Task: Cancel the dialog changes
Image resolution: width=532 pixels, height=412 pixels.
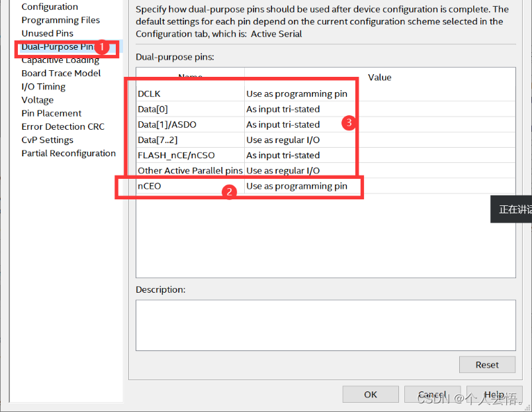Action: [x=433, y=393]
